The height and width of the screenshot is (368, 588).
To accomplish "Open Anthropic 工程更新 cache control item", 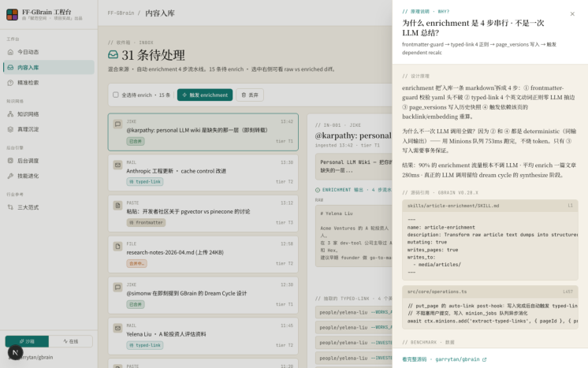I will (203, 173).
